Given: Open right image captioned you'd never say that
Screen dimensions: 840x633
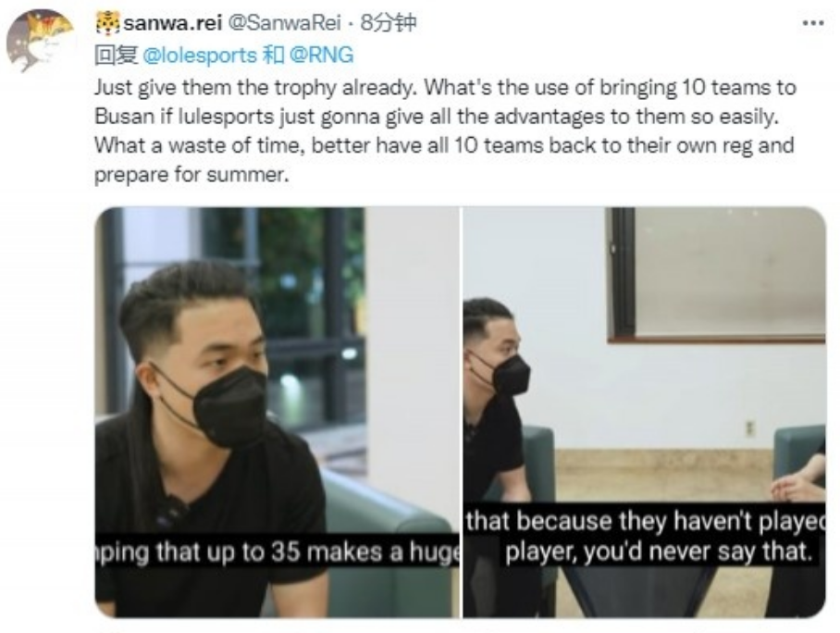Looking at the screenshot, I should [644, 412].
